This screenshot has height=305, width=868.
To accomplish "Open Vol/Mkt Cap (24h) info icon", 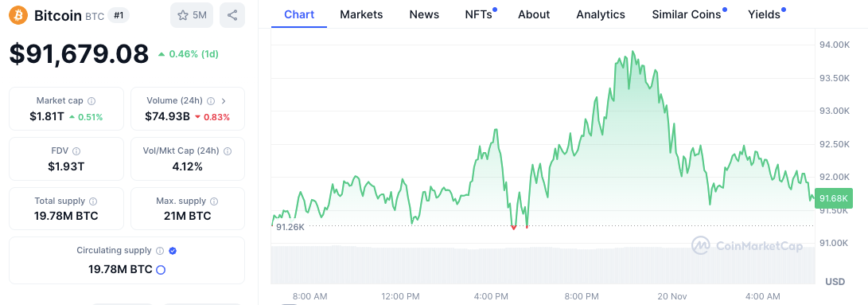I will [228, 151].
